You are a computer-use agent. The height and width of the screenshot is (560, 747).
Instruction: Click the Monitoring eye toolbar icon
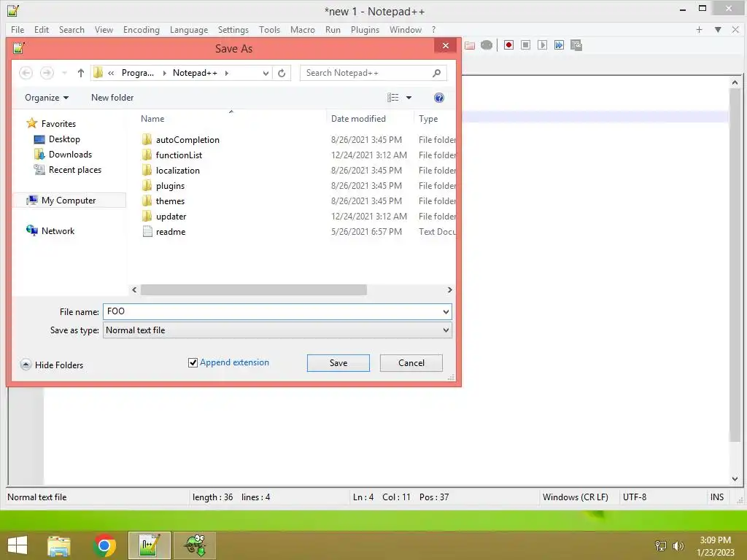(487, 45)
